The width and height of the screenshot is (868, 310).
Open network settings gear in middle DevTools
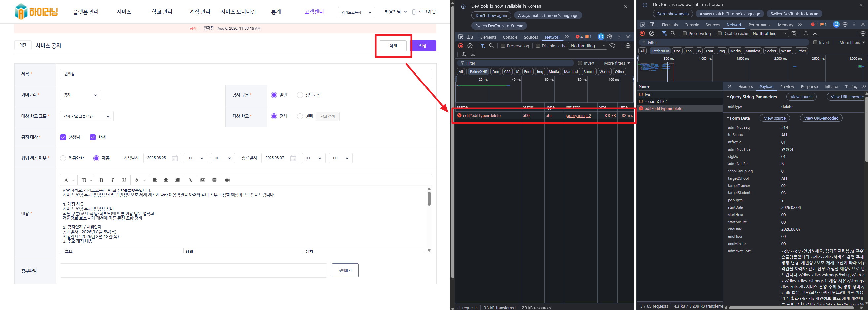628,46
